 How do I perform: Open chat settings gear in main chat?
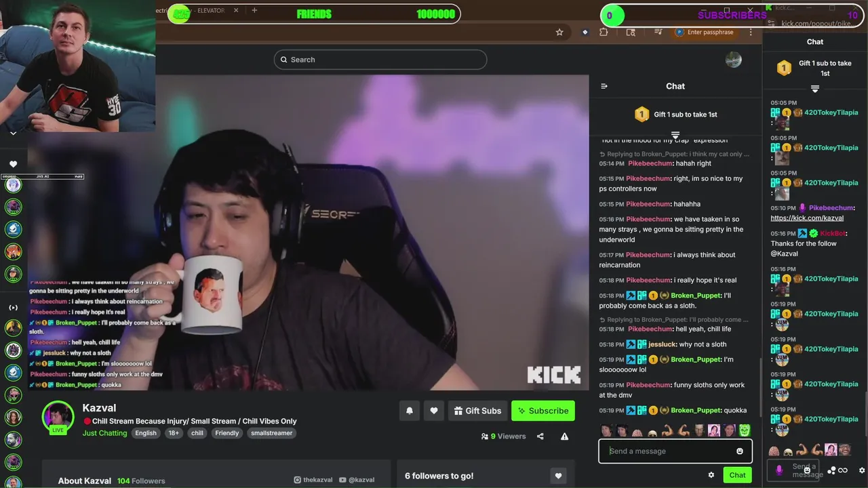(711, 475)
